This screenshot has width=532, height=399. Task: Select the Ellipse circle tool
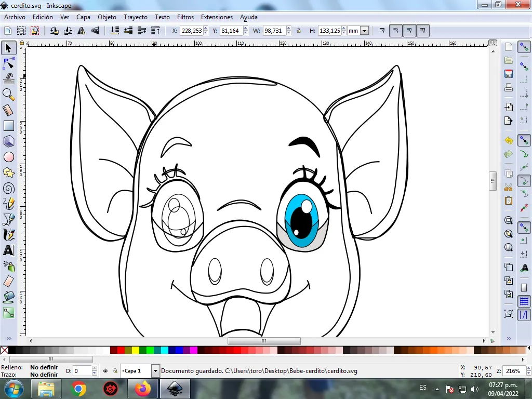8,157
